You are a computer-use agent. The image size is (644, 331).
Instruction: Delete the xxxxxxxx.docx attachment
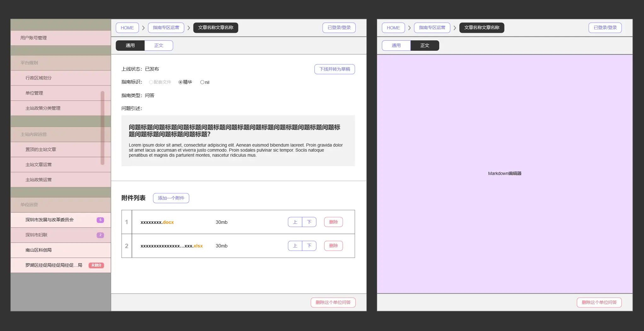333,222
